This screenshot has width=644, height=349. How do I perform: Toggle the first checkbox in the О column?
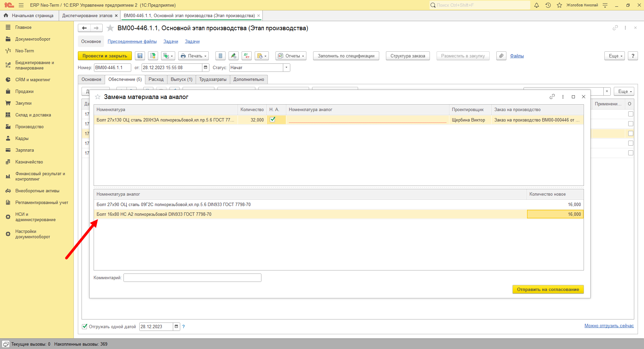click(631, 114)
